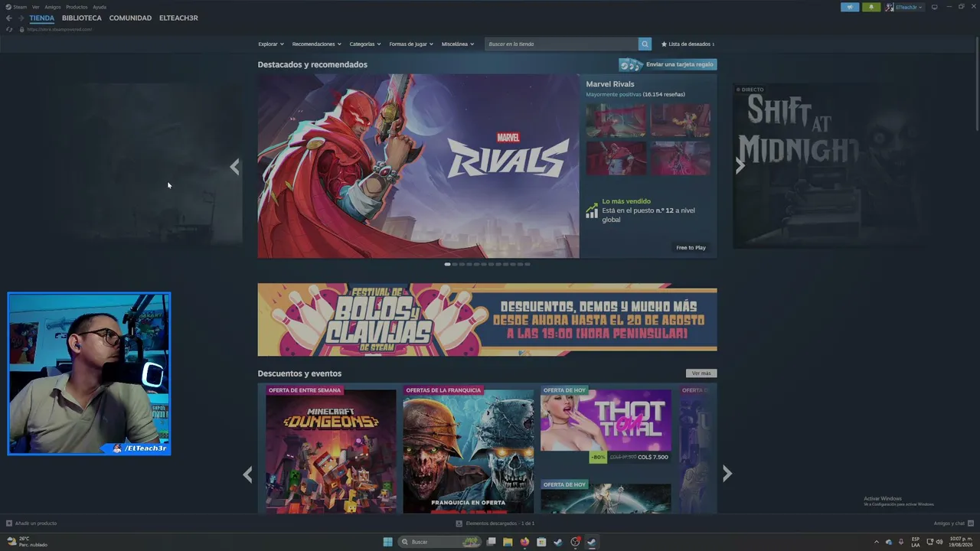Select the first carousel page dot
The height and width of the screenshot is (551, 980).
[x=447, y=264]
